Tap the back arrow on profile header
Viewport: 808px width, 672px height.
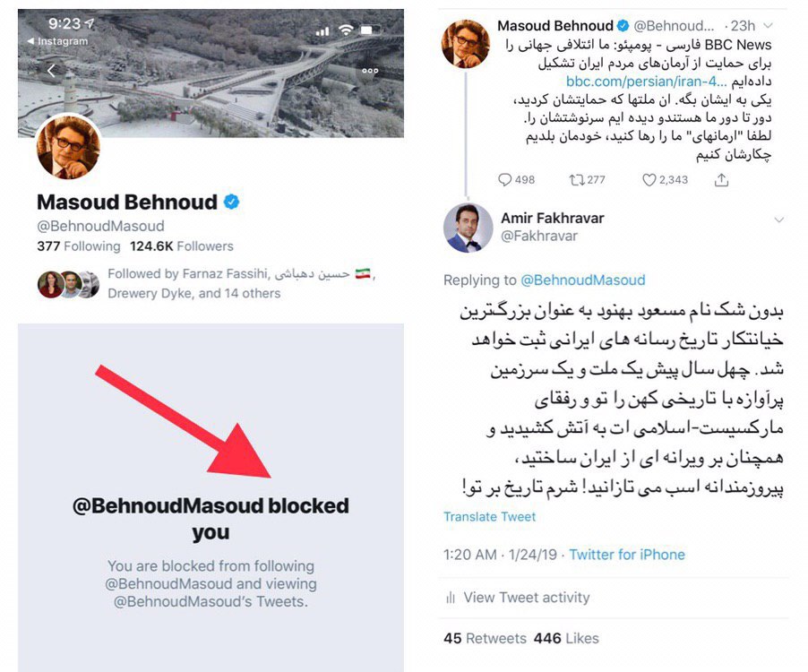[x=52, y=71]
